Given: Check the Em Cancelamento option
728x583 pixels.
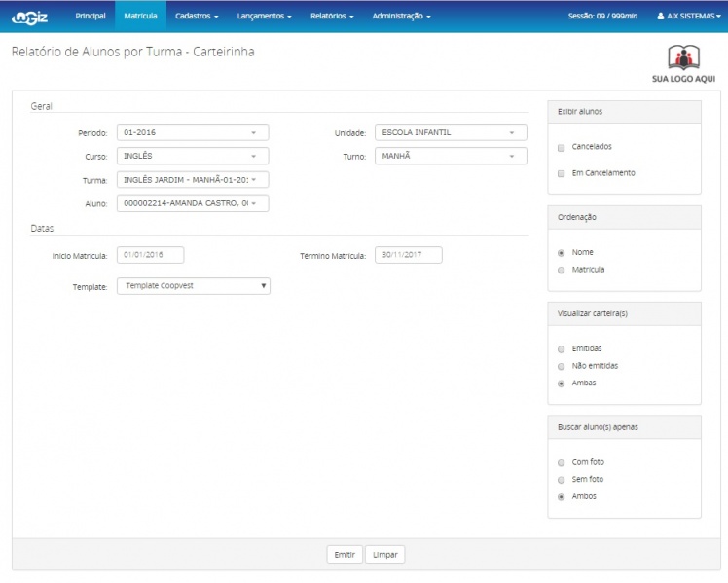Looking at the screenshot, I should point(561,173).
